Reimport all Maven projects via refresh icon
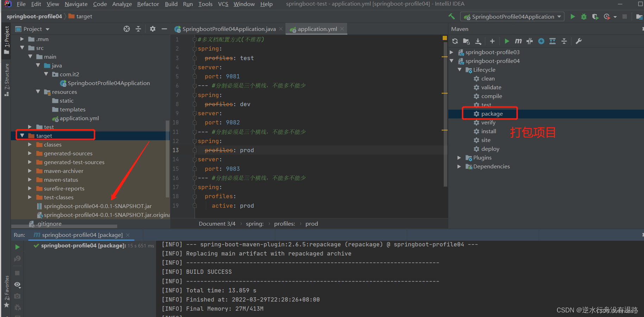Screen dimensions: 644x317 [x=455, y=41]
